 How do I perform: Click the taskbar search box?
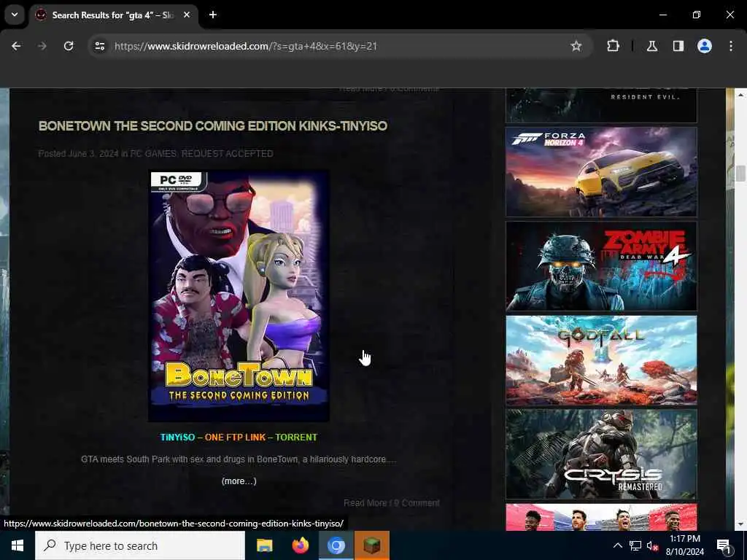click(140, 545)
